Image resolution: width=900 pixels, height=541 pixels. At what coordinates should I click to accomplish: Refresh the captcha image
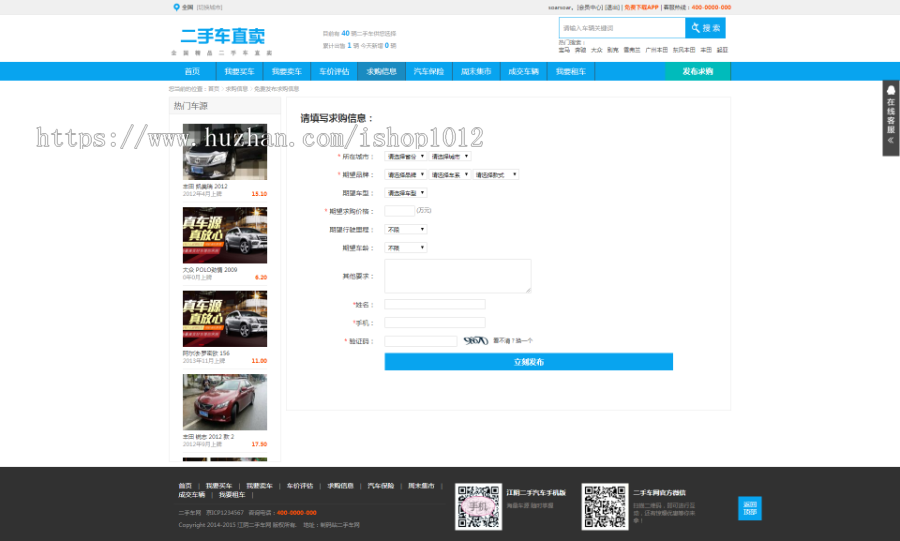pos(474,341)
